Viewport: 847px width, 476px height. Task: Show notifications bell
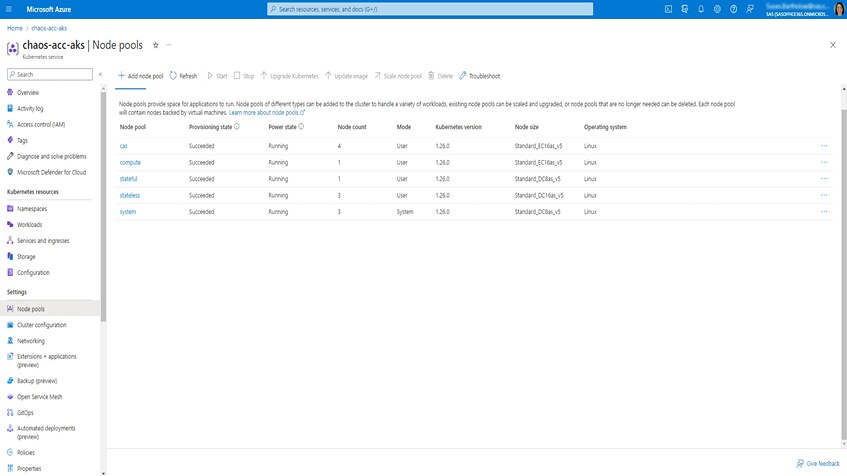click(701, 9)
